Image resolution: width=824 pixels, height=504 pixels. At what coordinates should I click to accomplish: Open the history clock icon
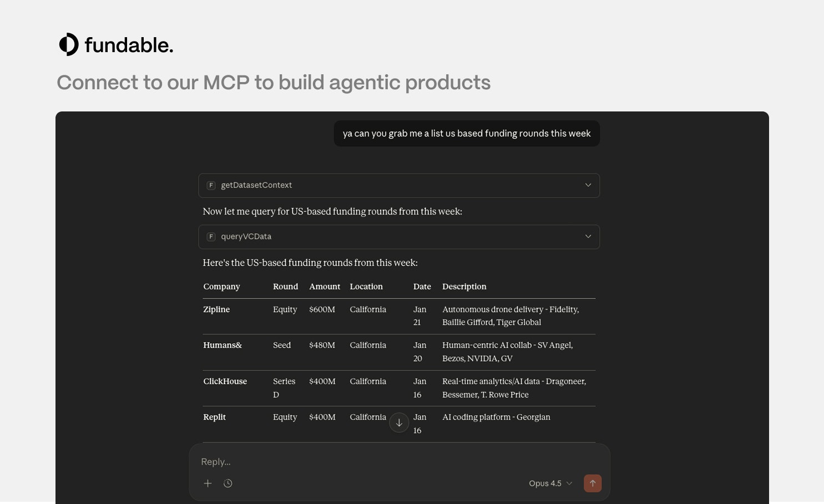[x=228, y=483]
